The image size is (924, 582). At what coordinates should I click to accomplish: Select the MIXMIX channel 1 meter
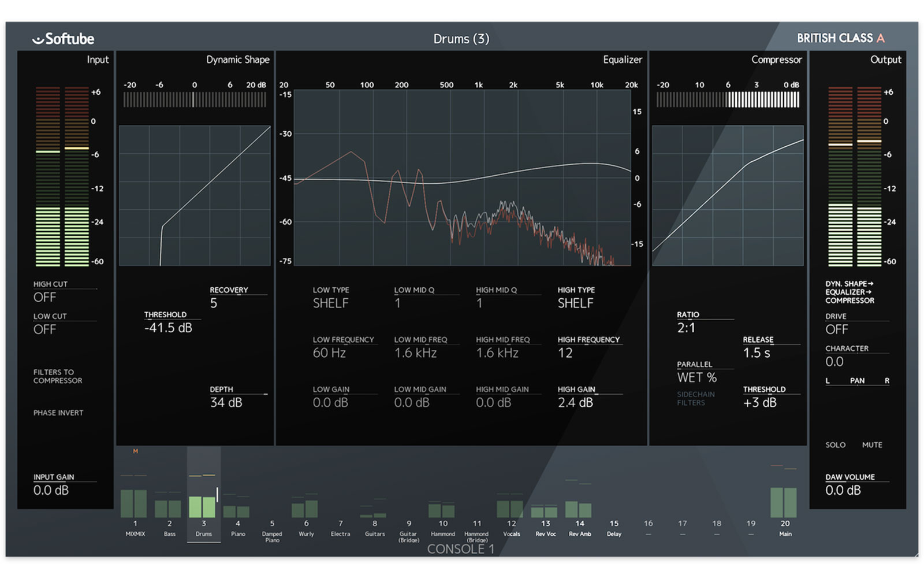pos(135,503)
